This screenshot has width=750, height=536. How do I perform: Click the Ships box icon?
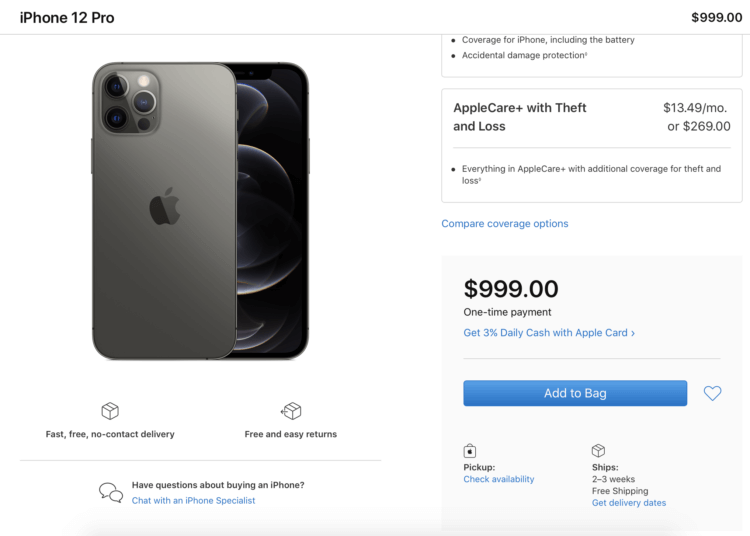[598, 450]
